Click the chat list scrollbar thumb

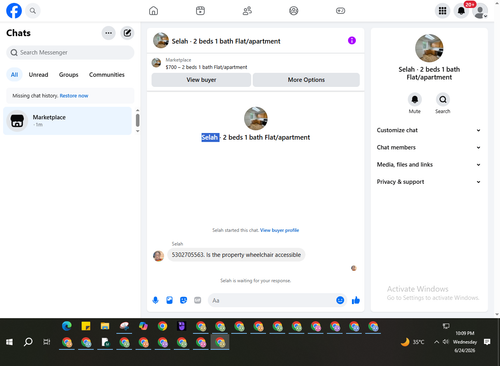(x=138, y=120)
